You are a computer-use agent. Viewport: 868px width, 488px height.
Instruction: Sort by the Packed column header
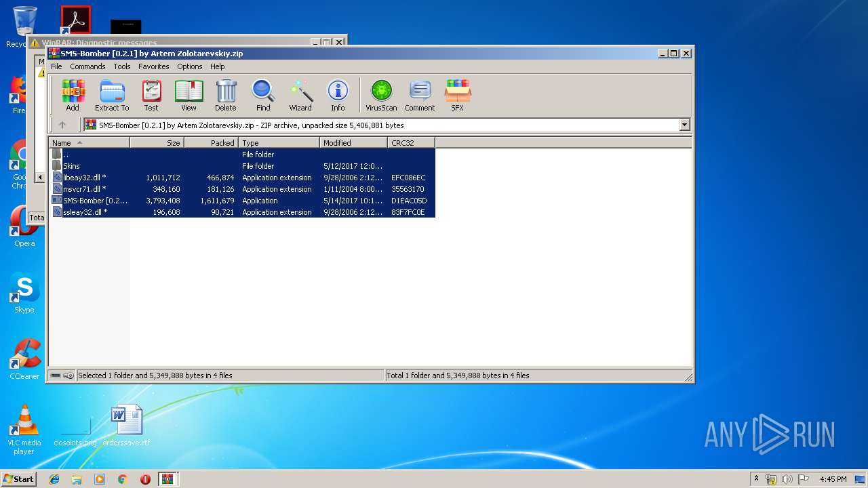[x=211, y=142]
